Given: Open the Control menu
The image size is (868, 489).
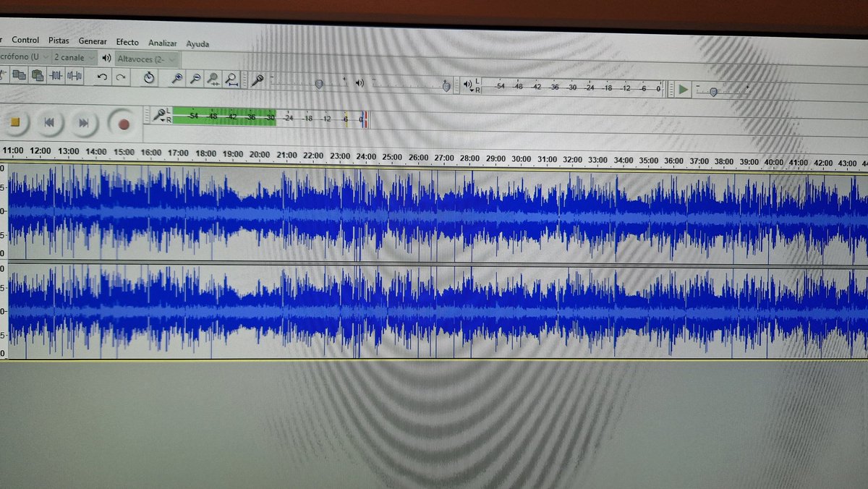Looking at the screenshot, I should (25, 40).
